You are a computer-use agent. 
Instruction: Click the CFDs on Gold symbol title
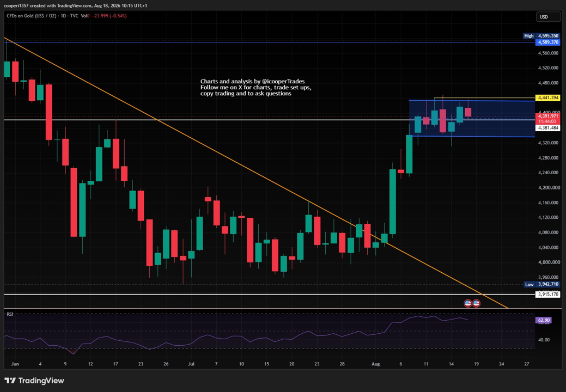click(31, 16)
